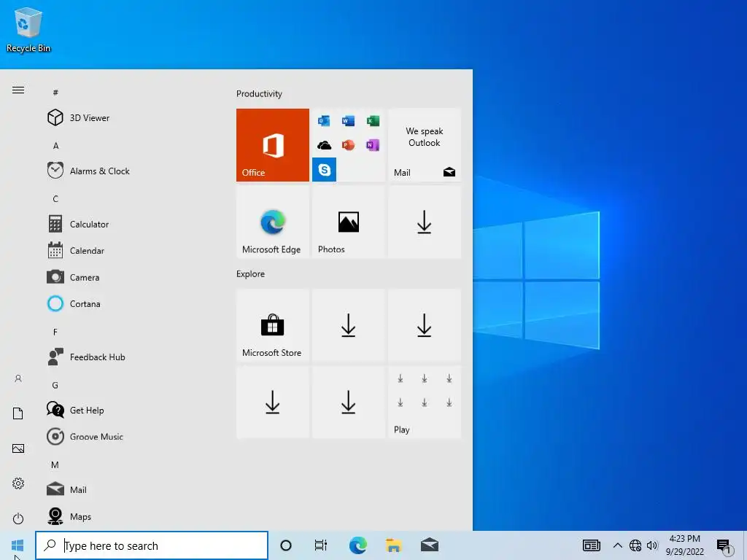Expand the Start menu hamburger

(x=18, y=90)
